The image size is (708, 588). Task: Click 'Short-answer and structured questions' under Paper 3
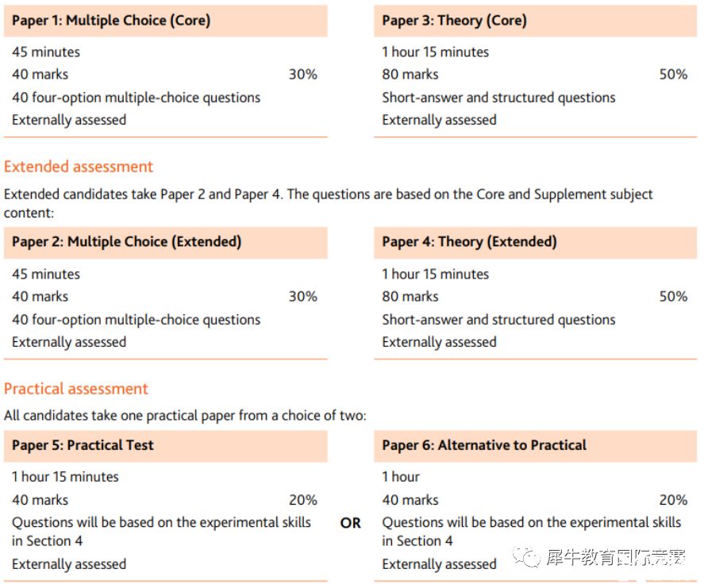(x=498, y=98)
